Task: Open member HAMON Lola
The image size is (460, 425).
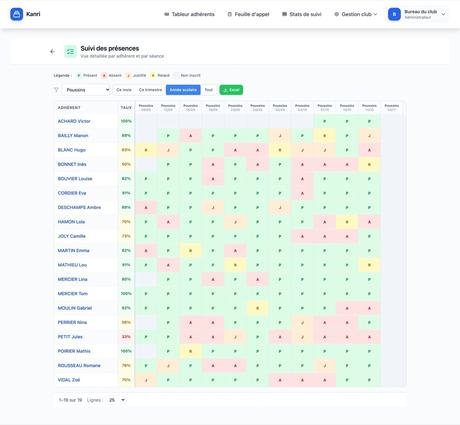Action: pyautogui.click(x=71, y=222)
